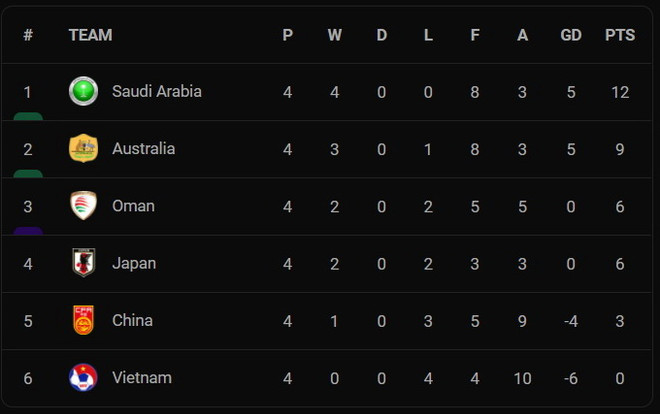
Task: Open the China team name link
Action: coord(132,320)
